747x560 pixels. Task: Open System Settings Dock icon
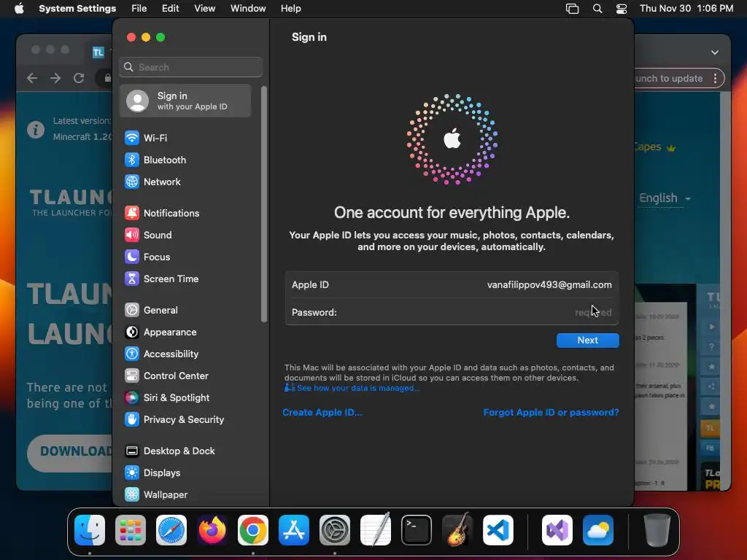[x=335, y=530]
